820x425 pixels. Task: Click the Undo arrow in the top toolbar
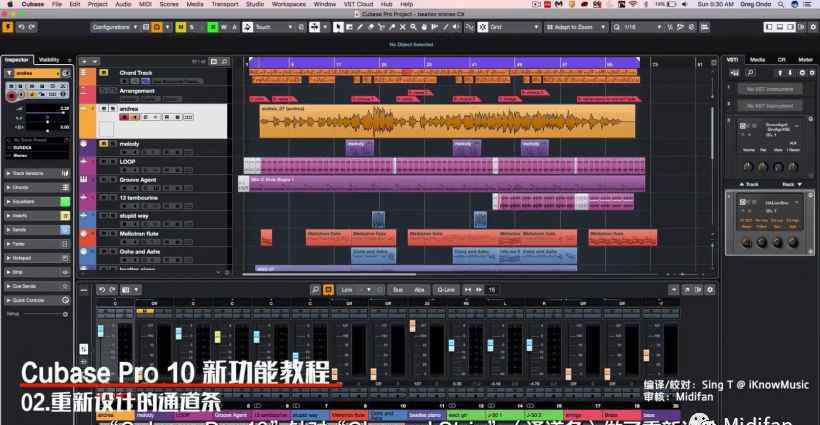(x=21, y=27)
